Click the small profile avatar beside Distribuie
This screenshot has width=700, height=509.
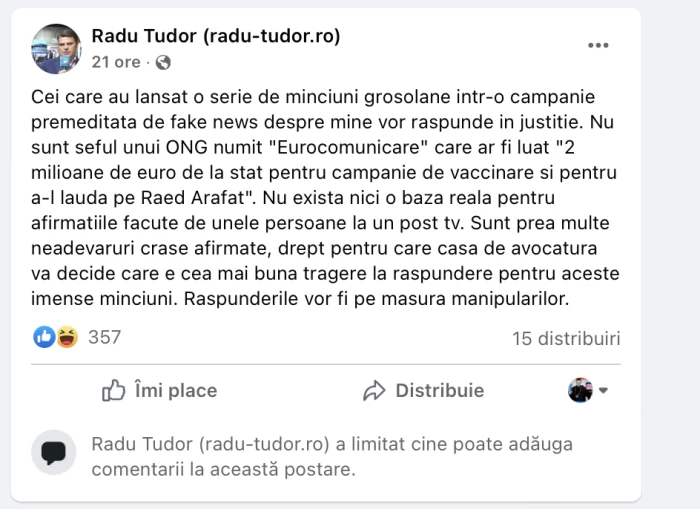point(580,391)
